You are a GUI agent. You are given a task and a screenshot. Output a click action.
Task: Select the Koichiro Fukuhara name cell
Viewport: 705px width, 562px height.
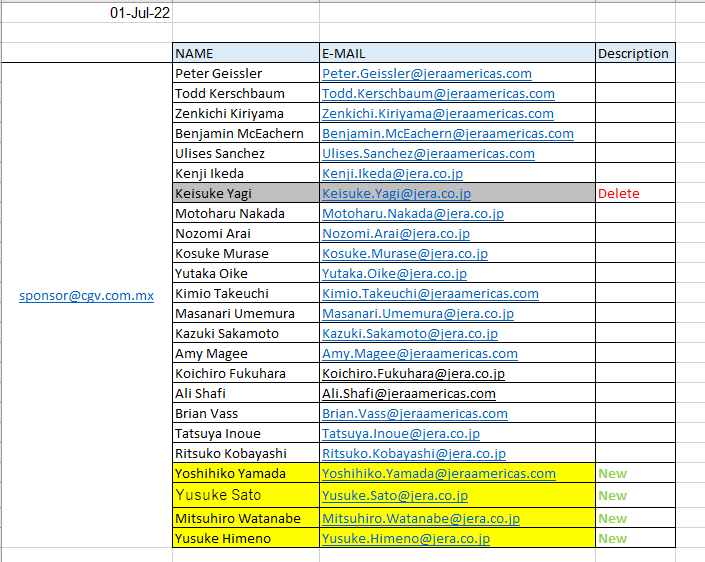click(246, 373)
